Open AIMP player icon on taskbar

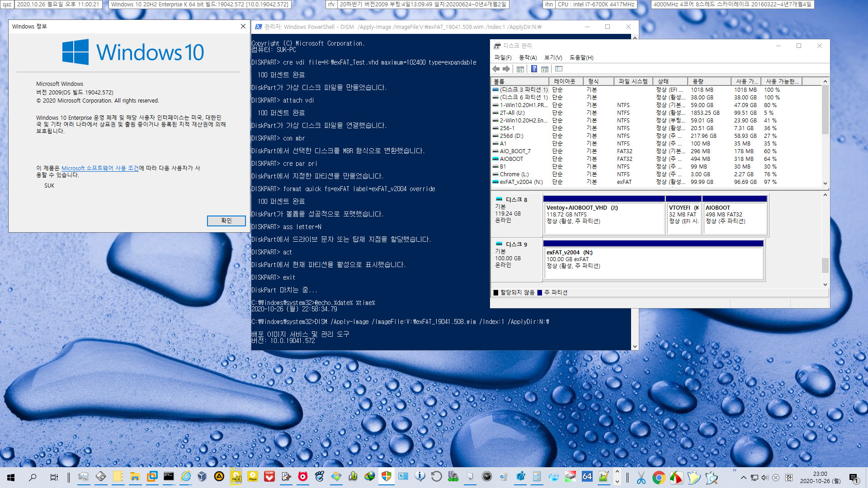pos(219,477)
